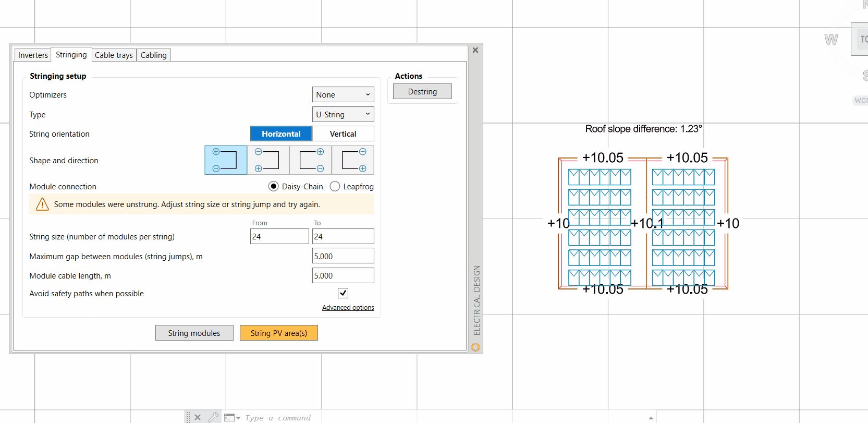Expand command line history arrow
The image size is (868, 423).
[651, 418]
